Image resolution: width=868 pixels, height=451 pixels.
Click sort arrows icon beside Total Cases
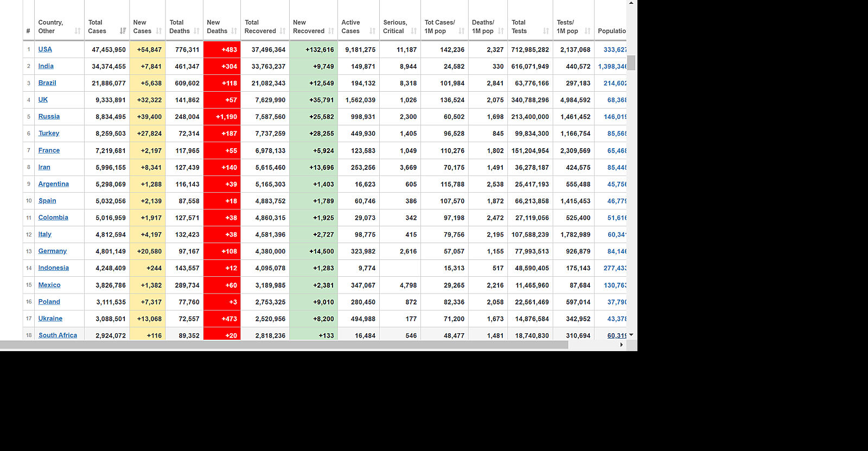point(123,31)
